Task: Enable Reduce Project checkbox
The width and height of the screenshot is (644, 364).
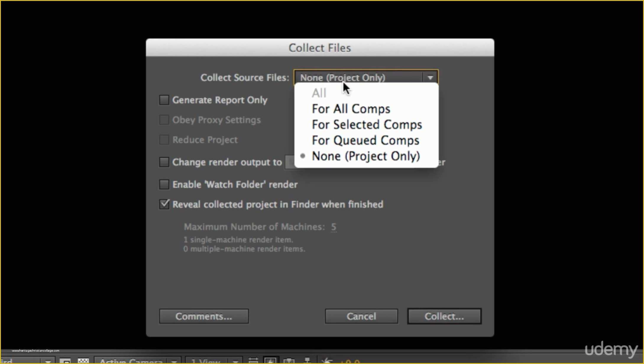Action: click(x=164, y=139)
